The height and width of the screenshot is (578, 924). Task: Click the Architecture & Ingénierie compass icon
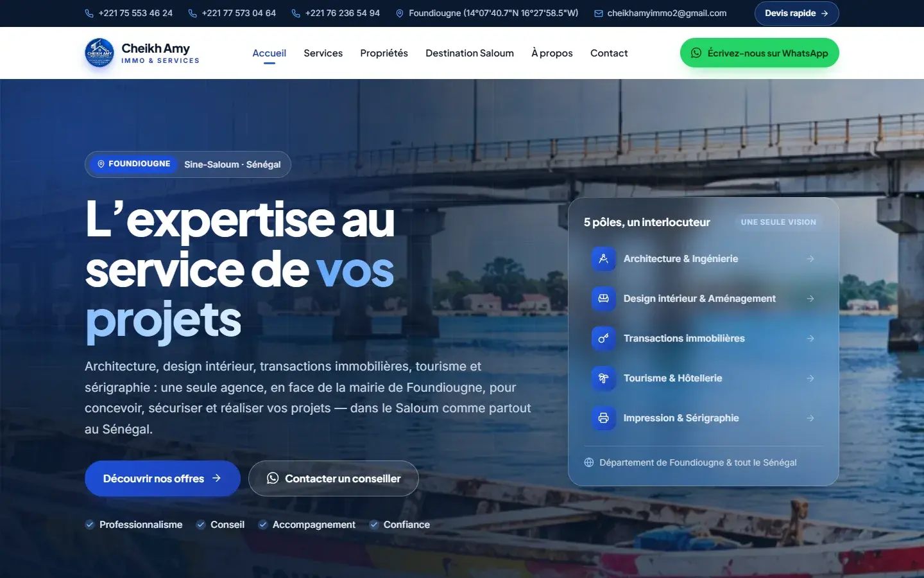603,259
